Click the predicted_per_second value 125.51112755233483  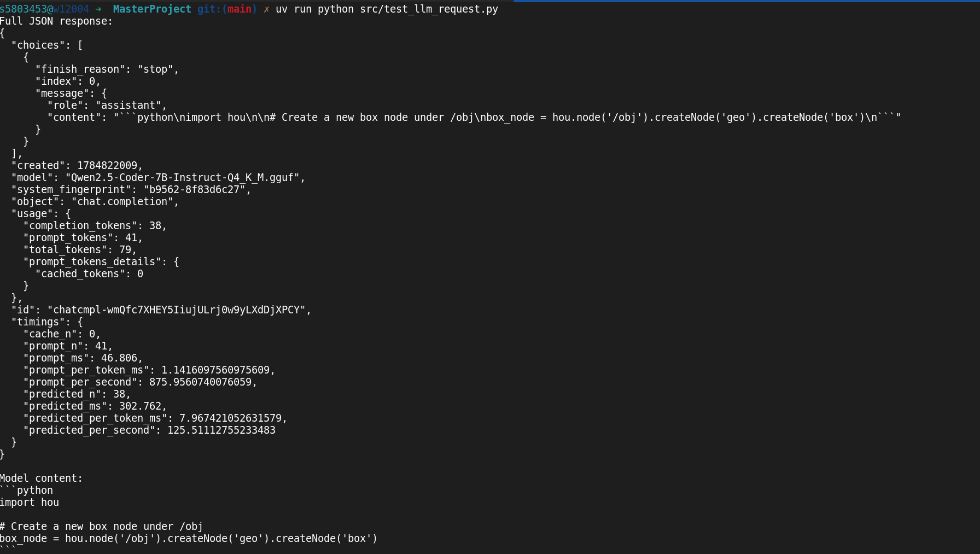coord(221,430)
